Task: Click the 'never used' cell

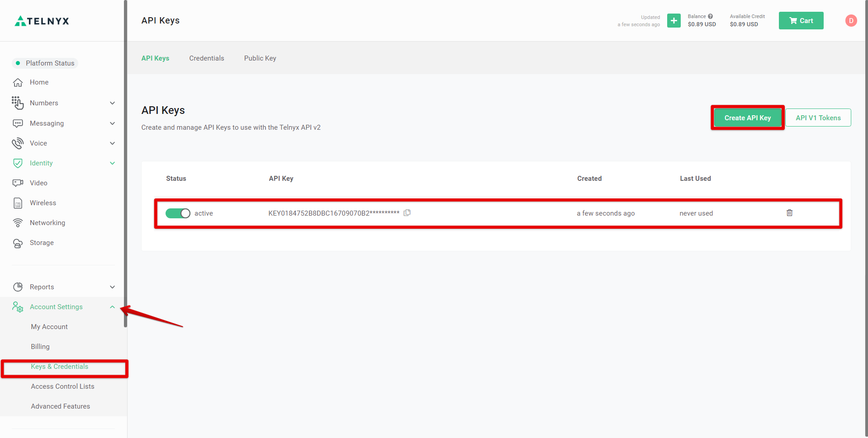Action: pos(696,213)
